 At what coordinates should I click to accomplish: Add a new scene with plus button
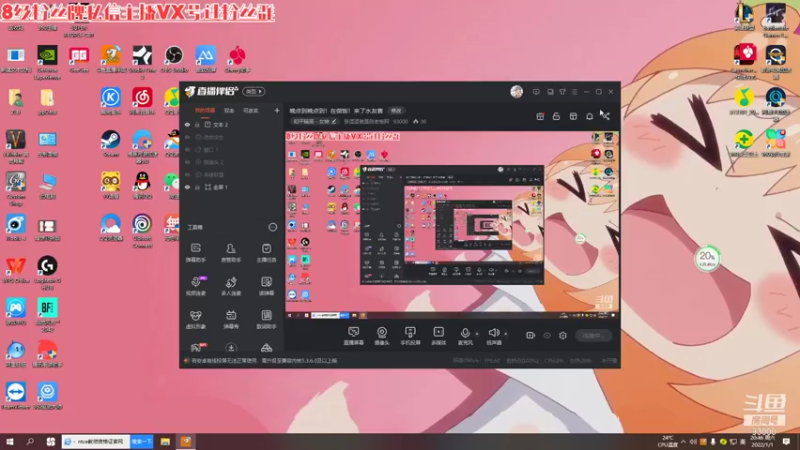pyautogui.click(x=277, y=111)
